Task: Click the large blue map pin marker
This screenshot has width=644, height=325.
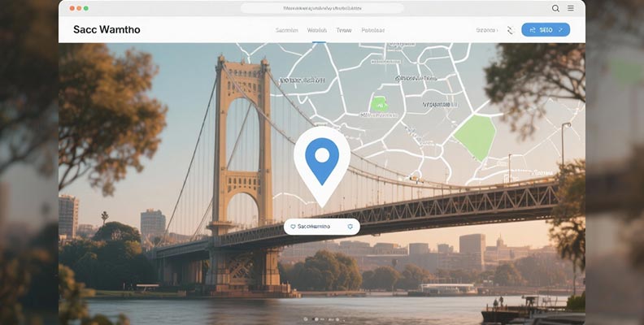Action: click(322, 167)
